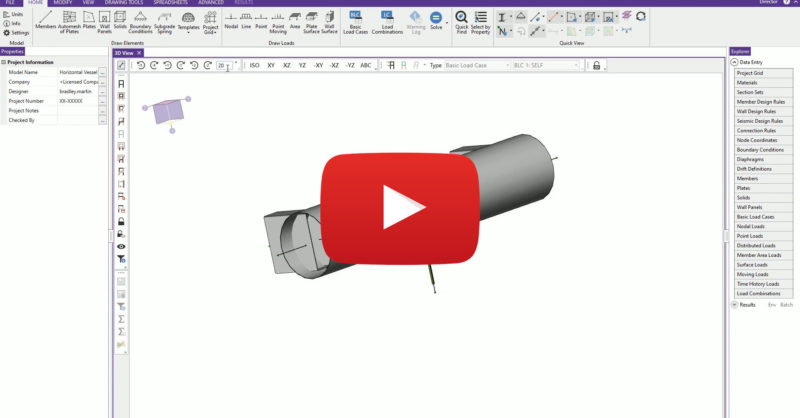
Task: Toggle the lock icon in view toolbar
Action: [596, 65]
